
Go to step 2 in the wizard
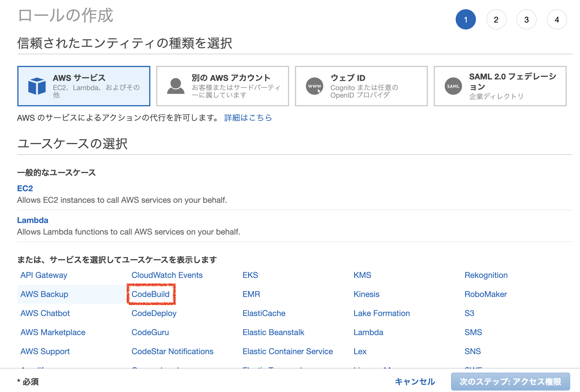[x=496, y=19]
